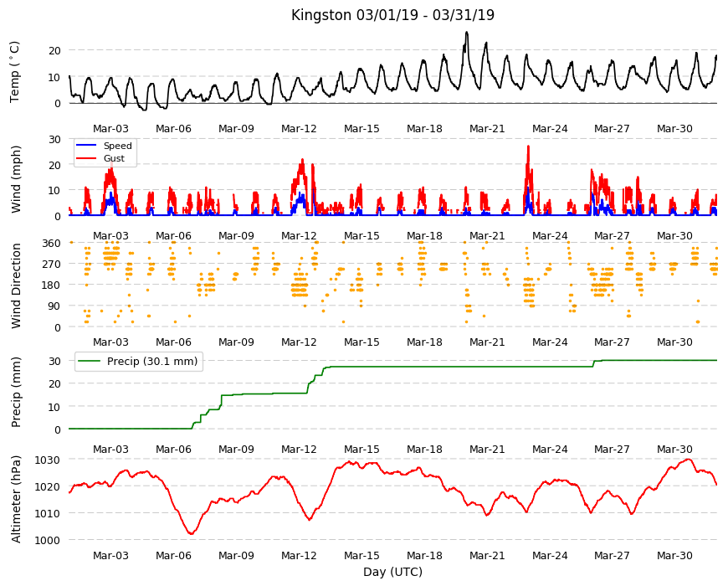
Task: Click the tallest red gust spike near Mar-23
Action: [x=528, y=147]
